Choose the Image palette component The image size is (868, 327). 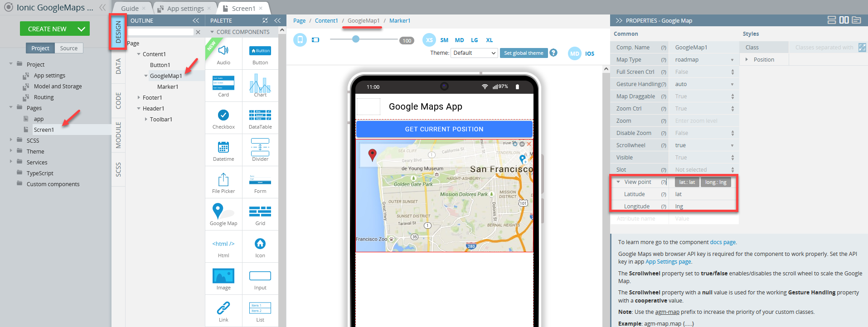pos(223,279)
